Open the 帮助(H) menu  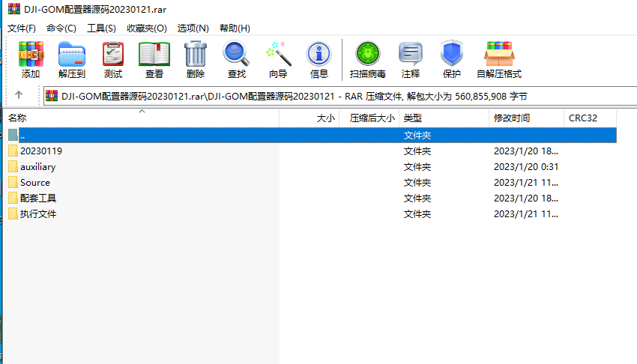tap(235, 28)
